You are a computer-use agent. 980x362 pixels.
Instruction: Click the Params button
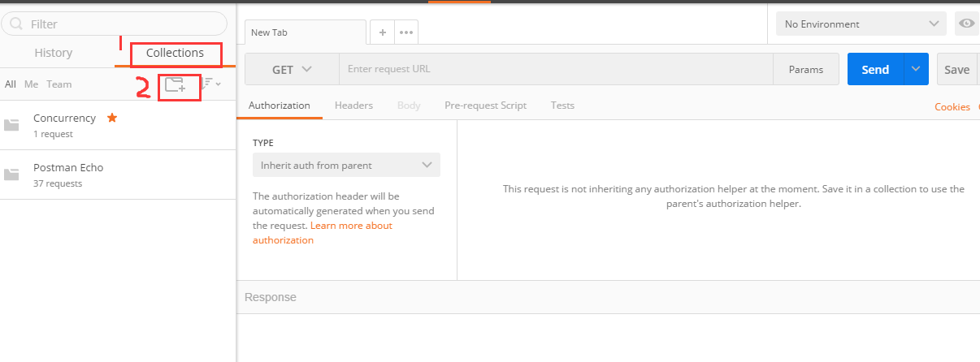[806, 70]
